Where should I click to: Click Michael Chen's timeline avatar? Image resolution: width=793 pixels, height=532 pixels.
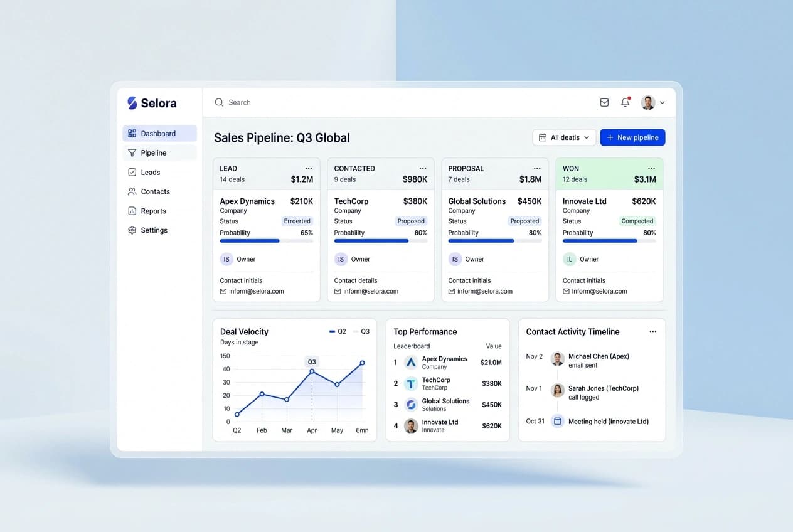tap(557, 359)
